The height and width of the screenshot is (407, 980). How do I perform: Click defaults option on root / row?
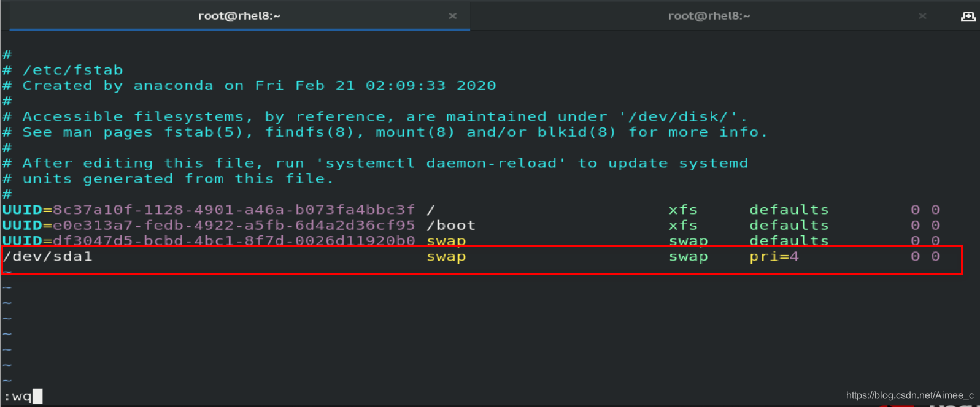(x=789, y=210)
